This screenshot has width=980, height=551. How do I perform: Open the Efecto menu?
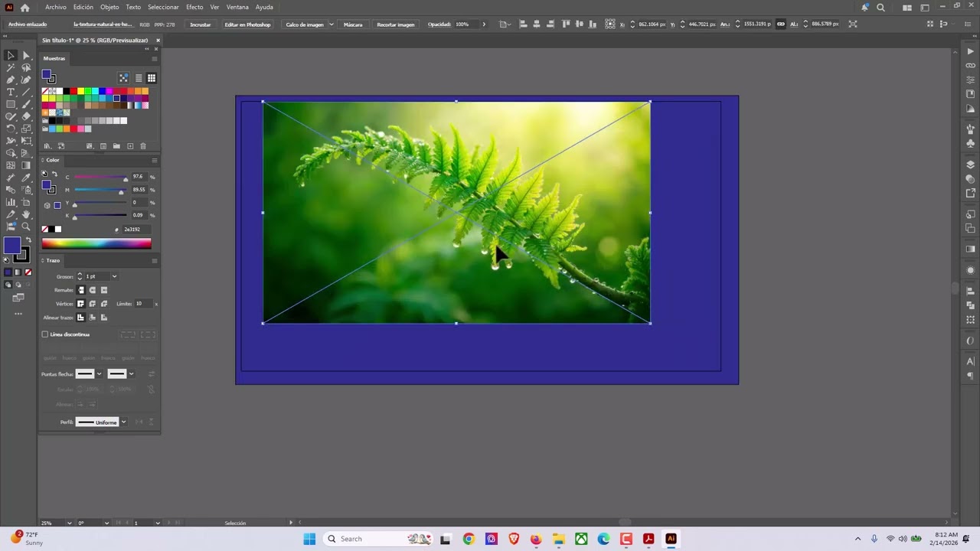pyautogui.click(x=194, y=7)
